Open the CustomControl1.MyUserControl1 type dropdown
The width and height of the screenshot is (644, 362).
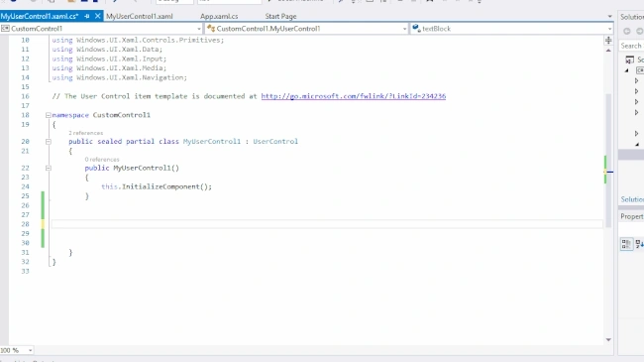click(x=307, y=29)
